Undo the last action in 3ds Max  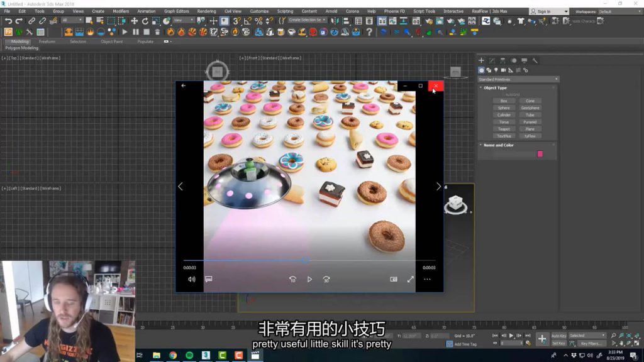[x=8, y=21]
